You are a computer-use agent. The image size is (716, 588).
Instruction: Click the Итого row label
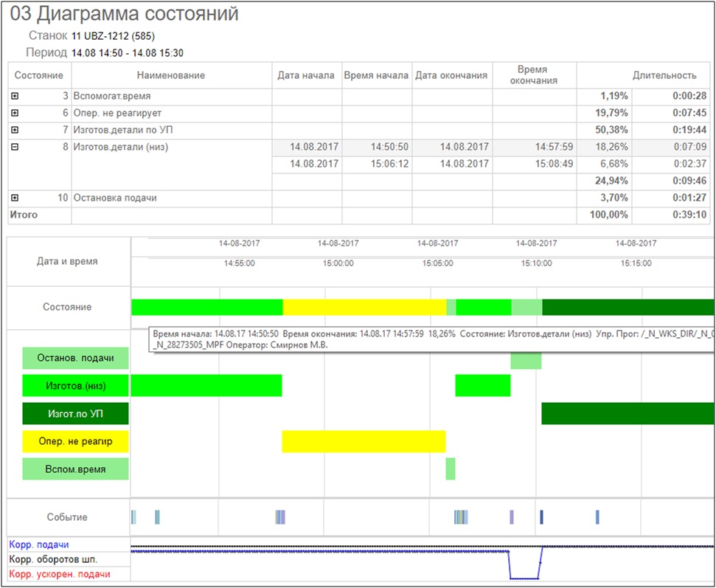pyautogui.click(x=24, y=215)
